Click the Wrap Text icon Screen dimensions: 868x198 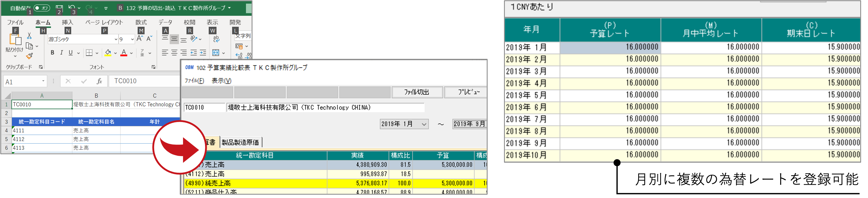coord(216,39)
